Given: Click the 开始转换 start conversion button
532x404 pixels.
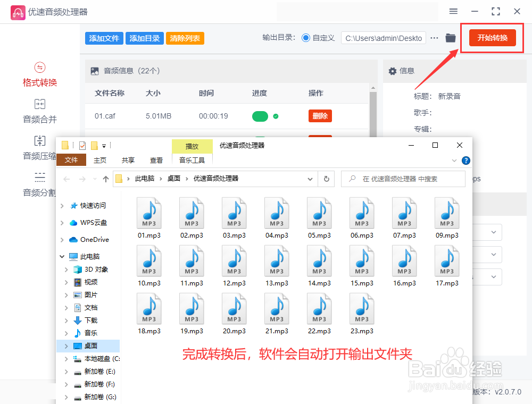Looking at the screenshot, I should click(x=492, y=38).
